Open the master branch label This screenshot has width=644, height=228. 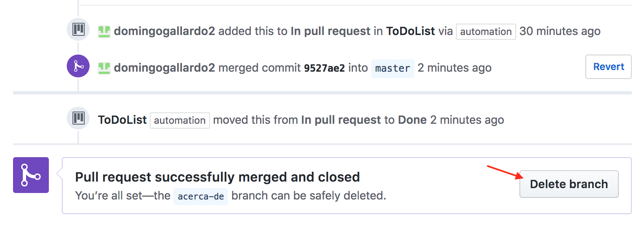click(392, 68)
